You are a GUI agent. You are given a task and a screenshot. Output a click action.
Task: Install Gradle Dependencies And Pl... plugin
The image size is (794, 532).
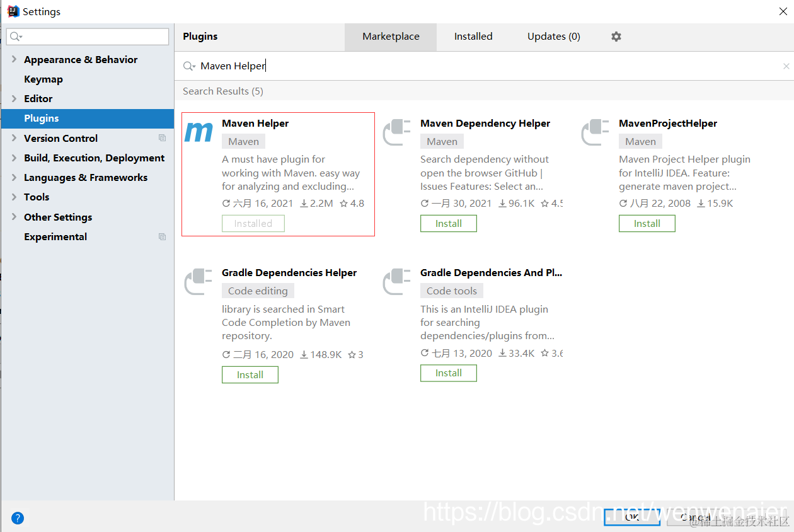449,373
